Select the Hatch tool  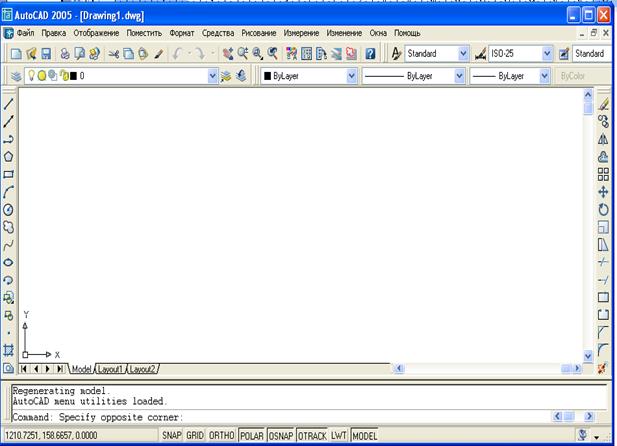coord(8,350)
